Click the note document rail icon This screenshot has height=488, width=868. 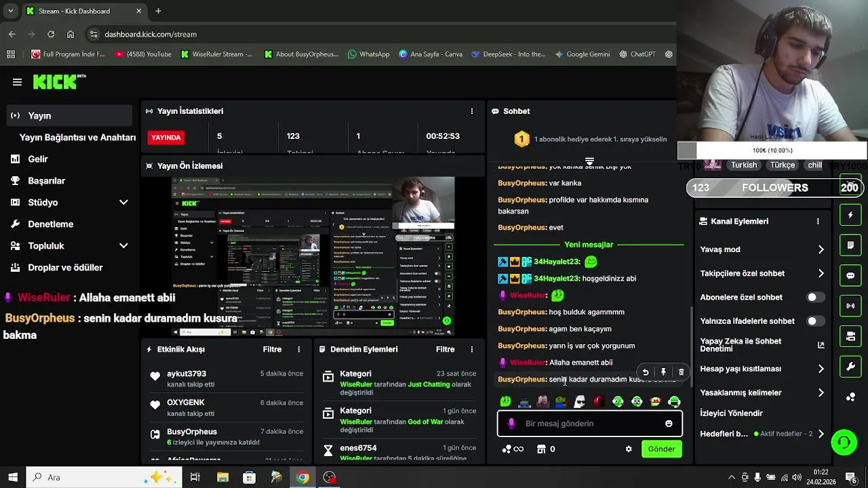[x=850, y=245]
